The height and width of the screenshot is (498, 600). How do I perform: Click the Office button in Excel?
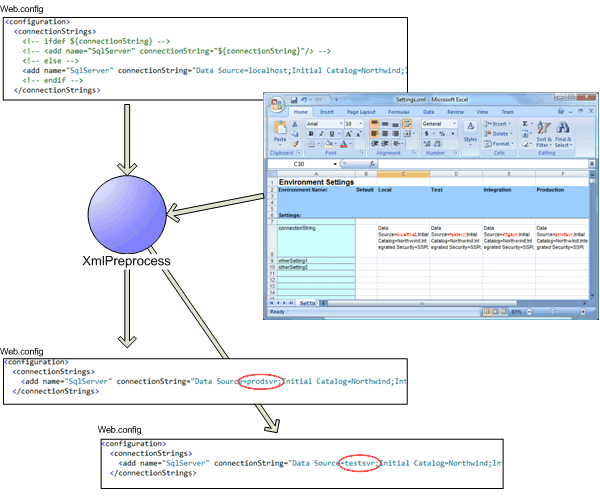(x=275, y=102)
